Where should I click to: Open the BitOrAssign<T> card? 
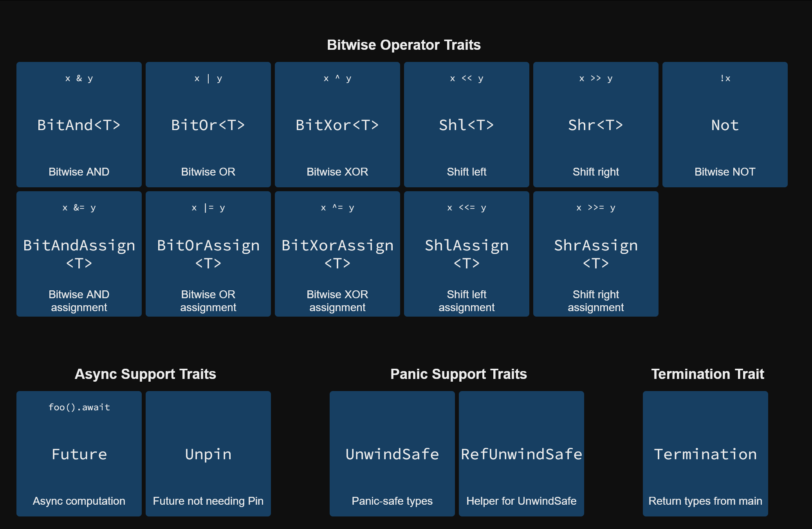[208, 254]
